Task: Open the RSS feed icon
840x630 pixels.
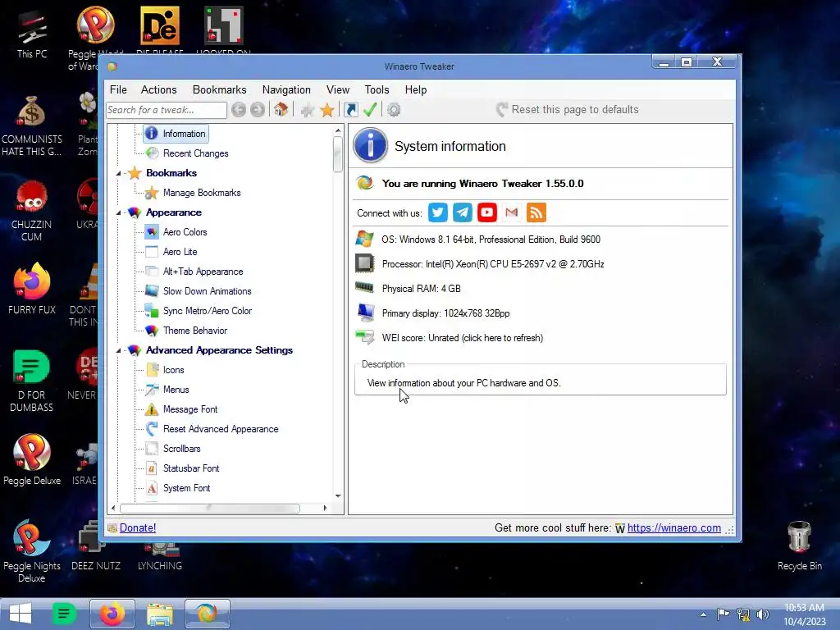Action: click(536, 212)
